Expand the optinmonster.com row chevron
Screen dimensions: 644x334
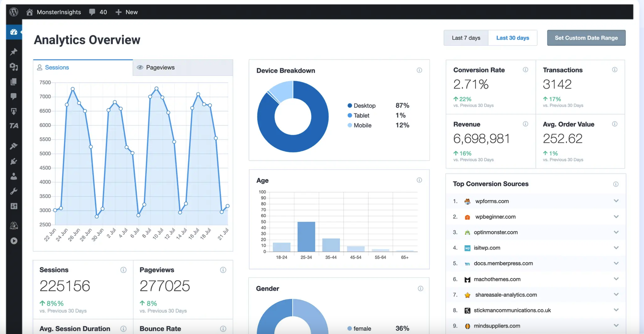(x=616, y=232)
